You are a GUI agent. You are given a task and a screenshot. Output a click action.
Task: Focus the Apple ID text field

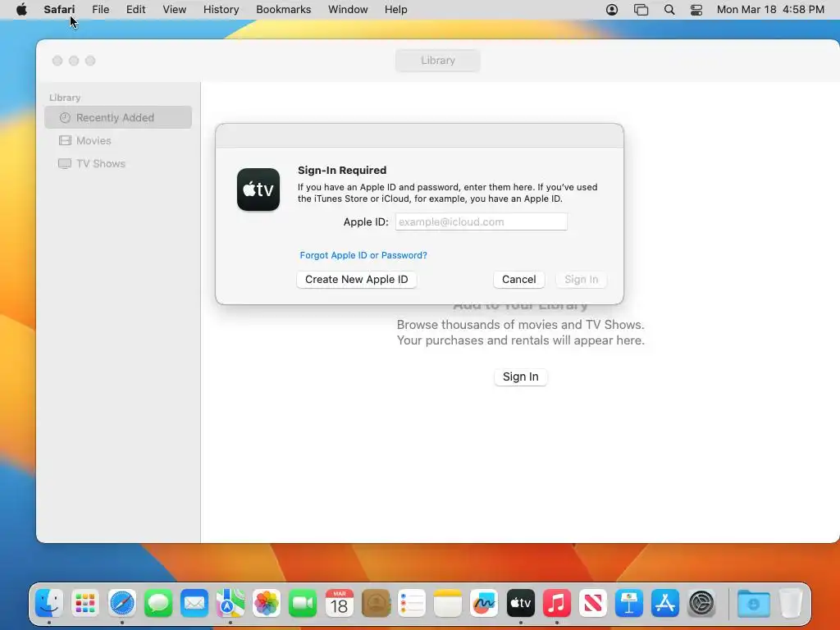(x=481, y=221)
